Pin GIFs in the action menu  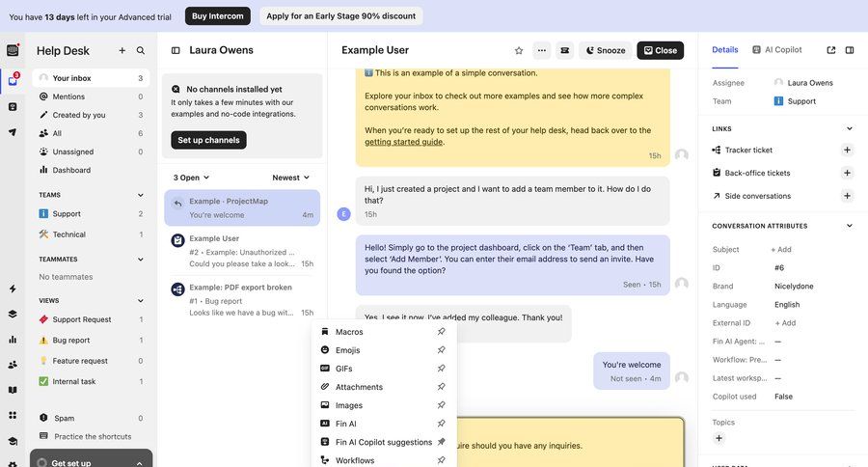point(441,368)
